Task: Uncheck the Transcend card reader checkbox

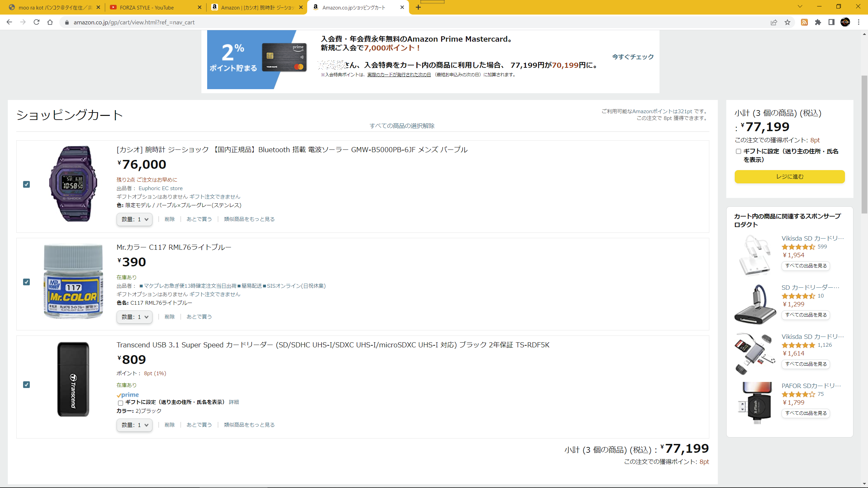Action: [x=26, y=385]
